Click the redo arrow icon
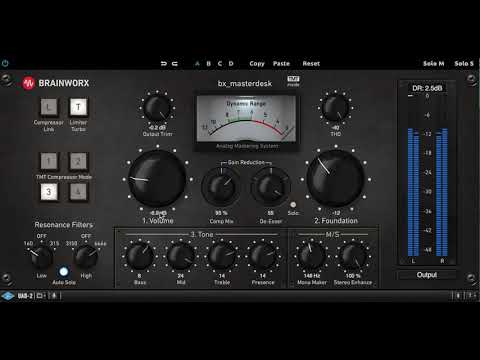480x360 pixels. coord(175,63)
